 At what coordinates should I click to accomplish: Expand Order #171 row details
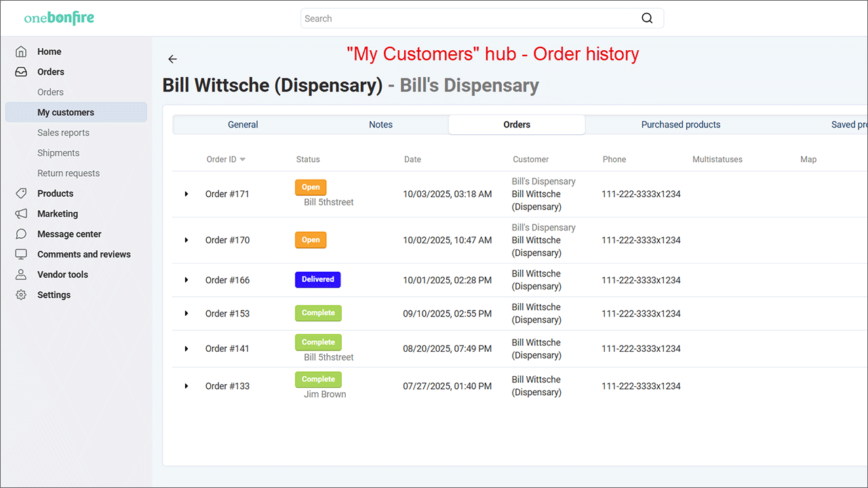186,194
